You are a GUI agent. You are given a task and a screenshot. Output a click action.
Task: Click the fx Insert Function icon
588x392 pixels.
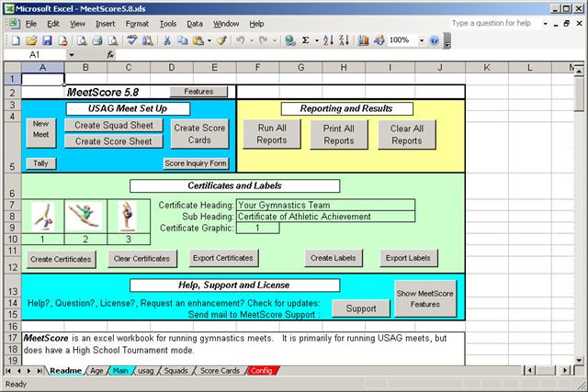click(110, 55)
